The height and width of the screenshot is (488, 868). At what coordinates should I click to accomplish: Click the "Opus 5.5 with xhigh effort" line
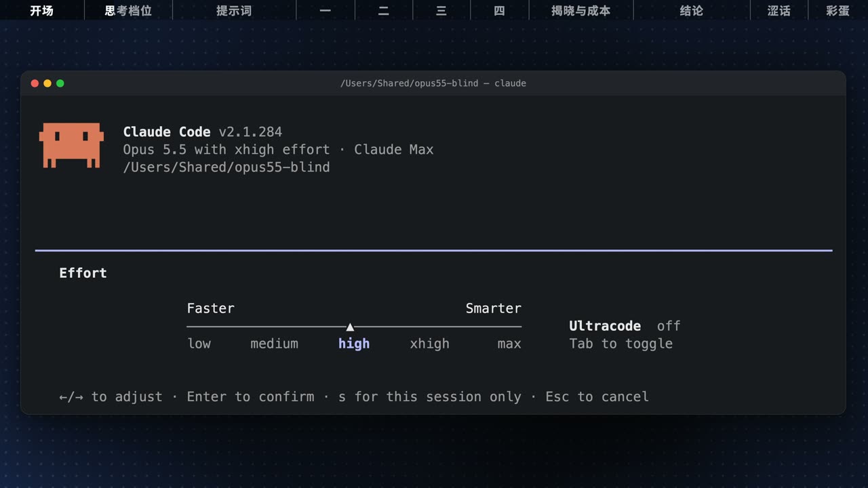pos(226,150)
